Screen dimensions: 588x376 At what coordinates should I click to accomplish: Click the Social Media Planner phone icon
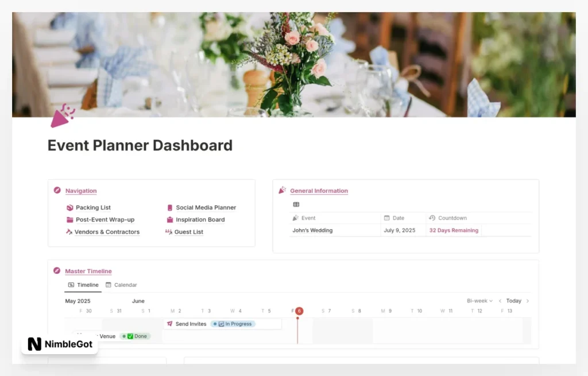tap(170, 208)
